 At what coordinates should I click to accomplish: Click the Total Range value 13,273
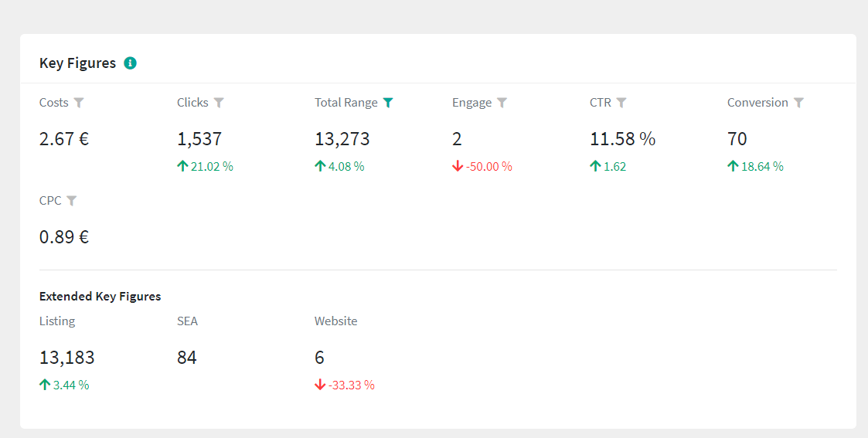point(342,139)
